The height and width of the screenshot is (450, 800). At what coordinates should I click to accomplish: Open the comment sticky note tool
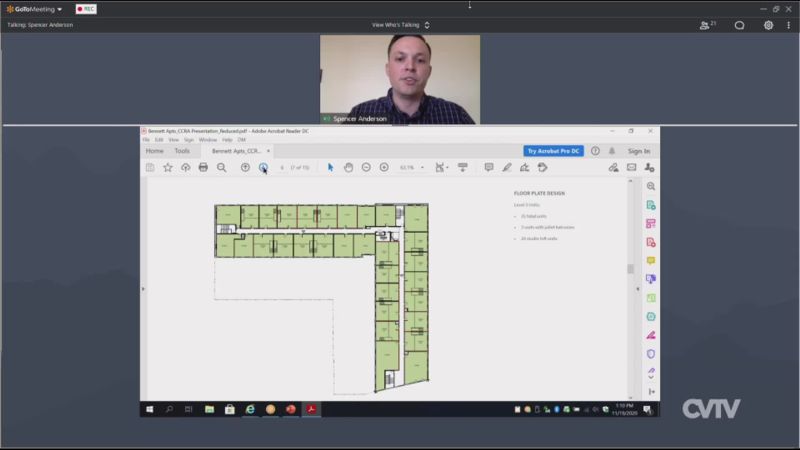coord(489,167)
